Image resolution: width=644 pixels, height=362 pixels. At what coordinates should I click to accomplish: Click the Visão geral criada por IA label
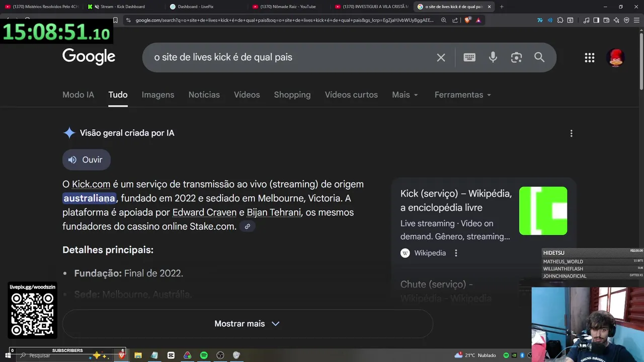point(127,133)
